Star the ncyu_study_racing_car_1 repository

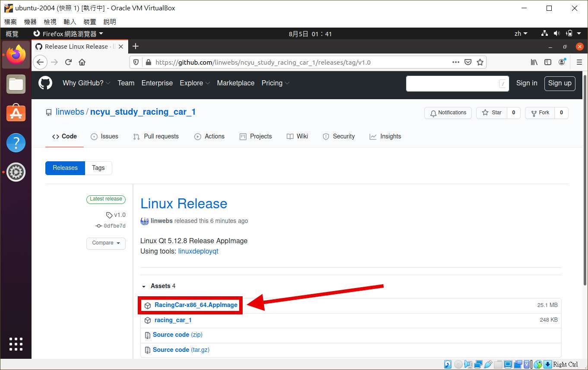coord(492,113)
